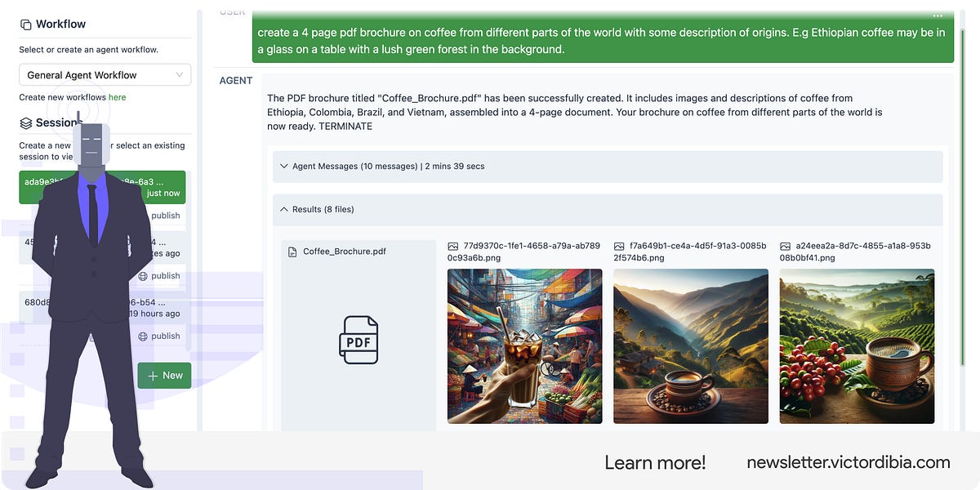Open the newsletter.victordibia.com link
Image resolution: width=980 pixels, height=490 pixels.
(x=848, y=461)
